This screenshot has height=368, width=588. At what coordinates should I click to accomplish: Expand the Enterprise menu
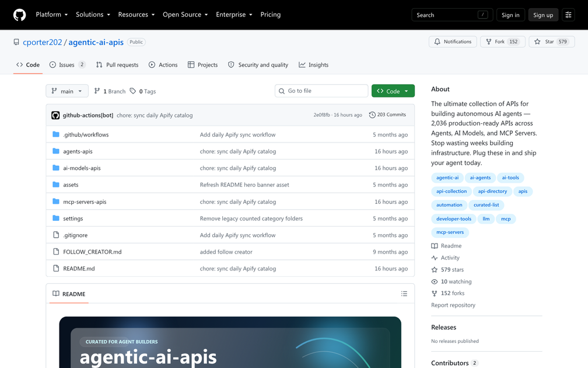coord(234,15)
